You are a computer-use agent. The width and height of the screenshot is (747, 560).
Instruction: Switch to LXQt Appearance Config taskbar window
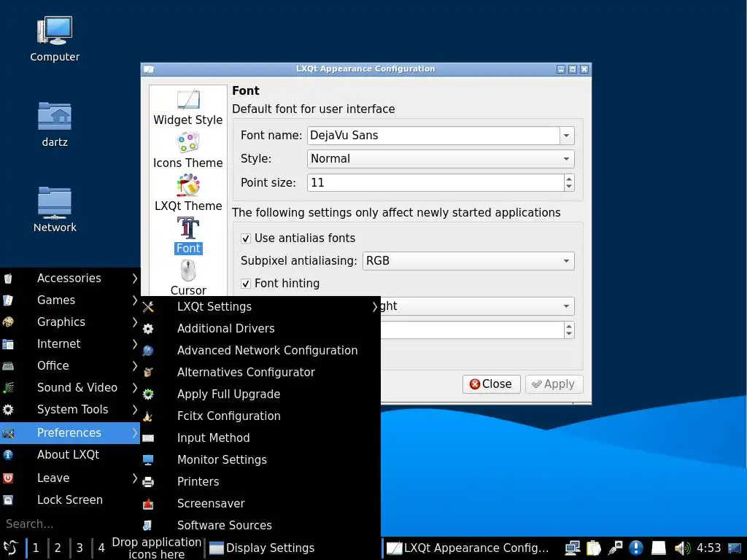tap(468, 548)
